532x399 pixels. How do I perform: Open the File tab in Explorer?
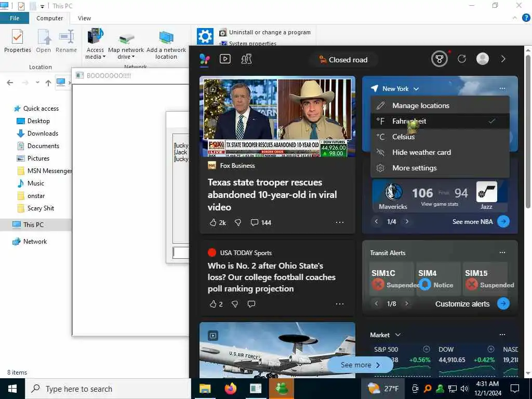pos(15,18)
